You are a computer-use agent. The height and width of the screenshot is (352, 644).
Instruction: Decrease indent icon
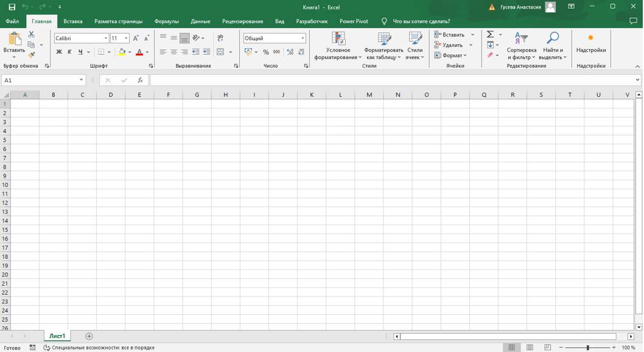click(x=195, y=52)
